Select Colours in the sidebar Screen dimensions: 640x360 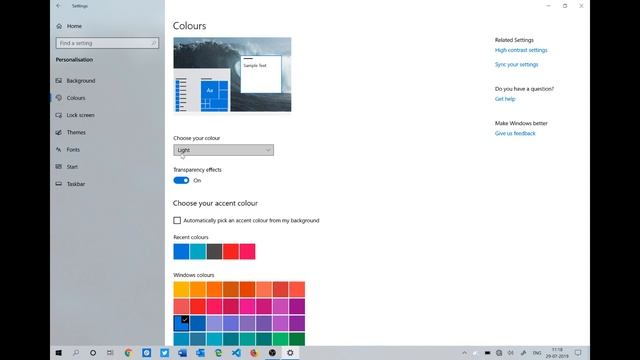(x=76, y=98)
